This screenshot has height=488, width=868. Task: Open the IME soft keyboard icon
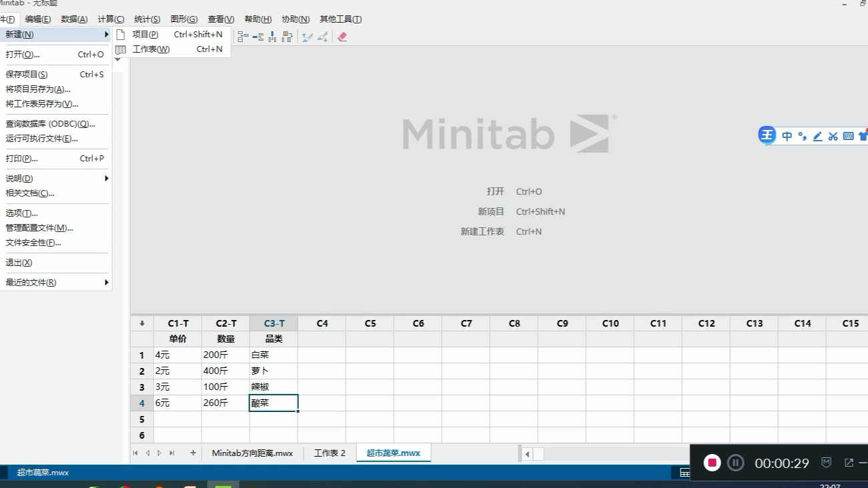(848, 136)
